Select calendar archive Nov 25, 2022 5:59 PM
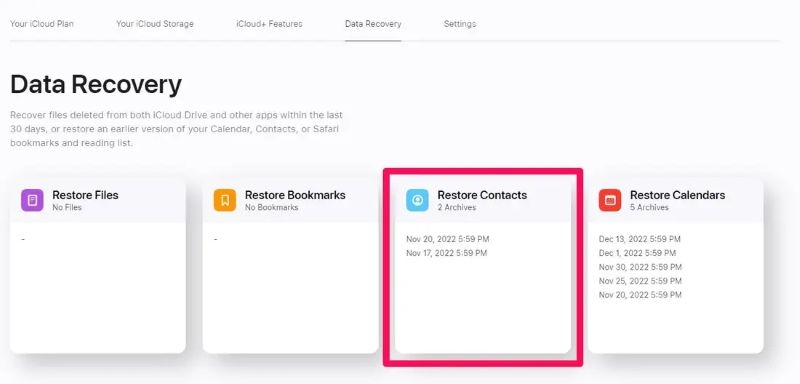Image resolution: width=800 pixels, height=384 pixels. 640,281
